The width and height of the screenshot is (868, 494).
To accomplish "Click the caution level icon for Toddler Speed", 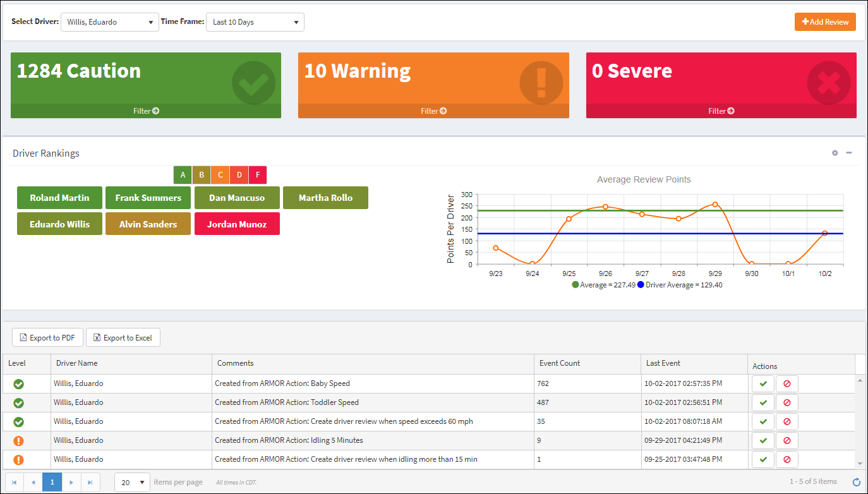I will [19, 402].
